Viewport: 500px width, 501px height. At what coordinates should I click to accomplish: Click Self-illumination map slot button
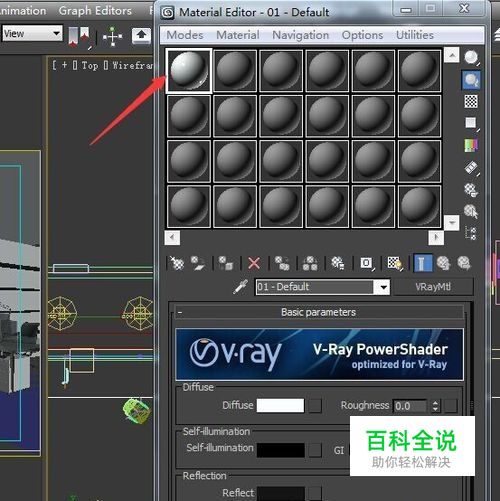[315, 450]
